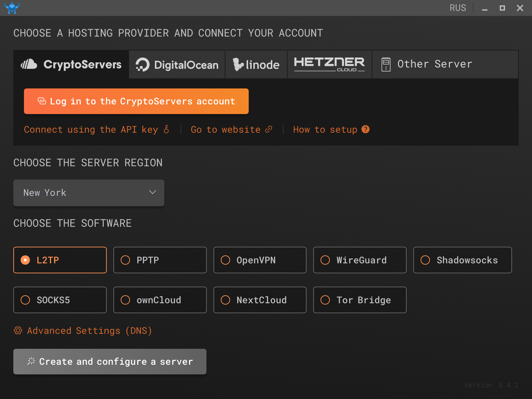
Task: Click the blue app logo in title bar
Action: point(12,8)
